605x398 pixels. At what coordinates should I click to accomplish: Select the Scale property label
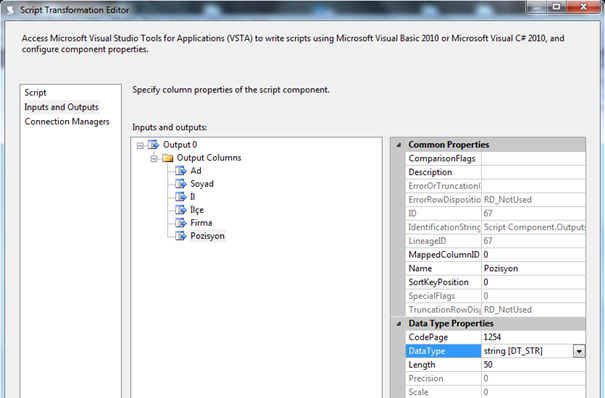[418, 392]
